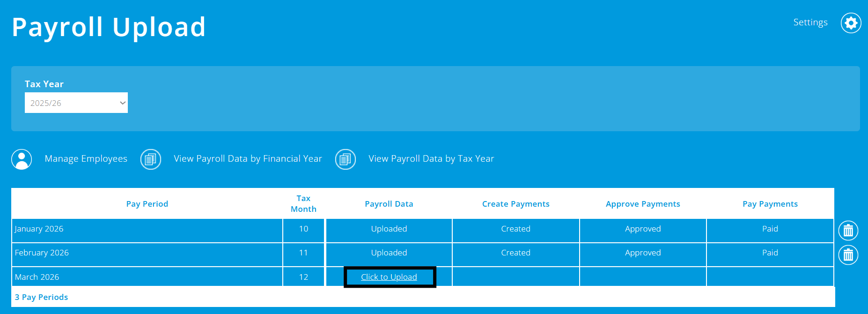
Task: Click Paid status for February 2026
Action: coord(770,253)
